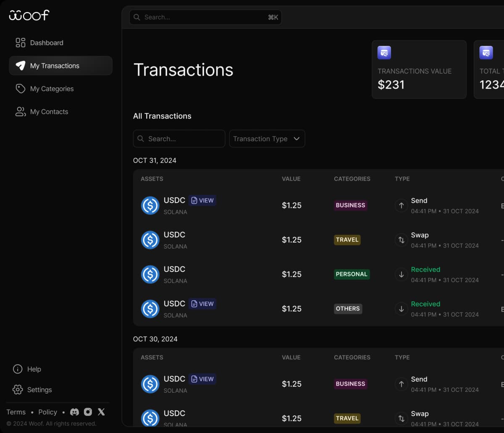Open My Contacts from the sidebar
504x433 pixels.
[49, 111]
